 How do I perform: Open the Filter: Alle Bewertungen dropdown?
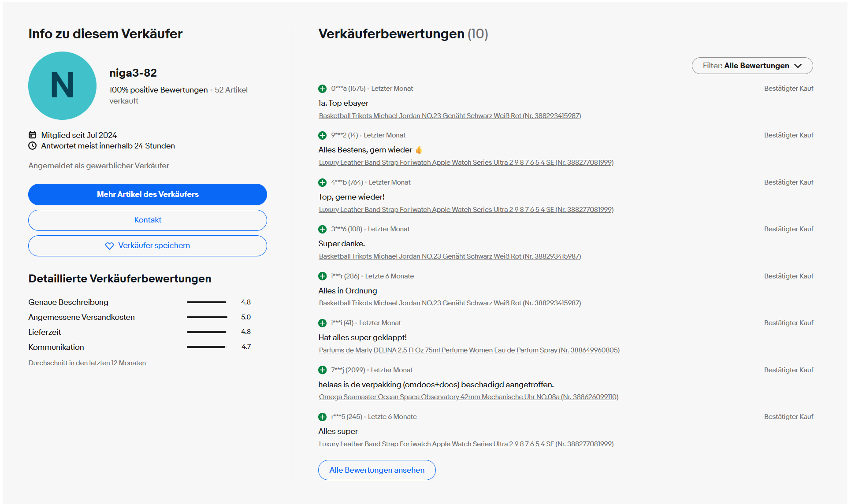pos(752,66)
